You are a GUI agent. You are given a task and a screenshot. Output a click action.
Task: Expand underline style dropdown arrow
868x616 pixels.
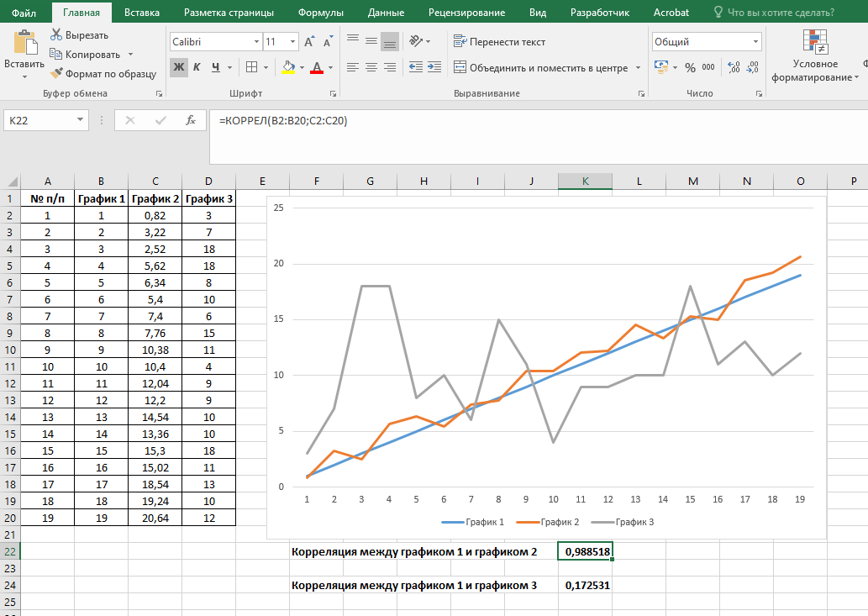(229, 67)
